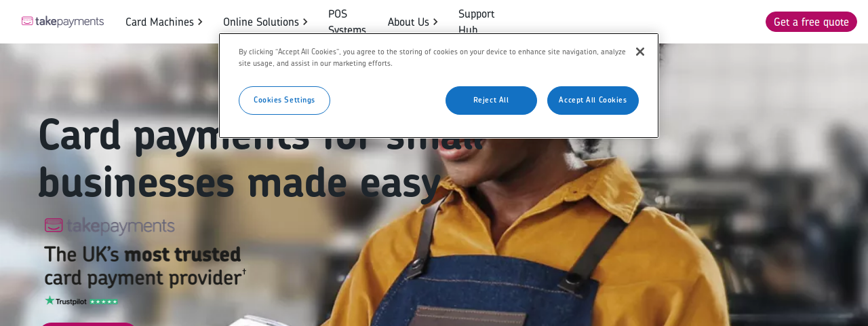Accept All Cookies
868x326 pixels.
(x=593, y=101)
